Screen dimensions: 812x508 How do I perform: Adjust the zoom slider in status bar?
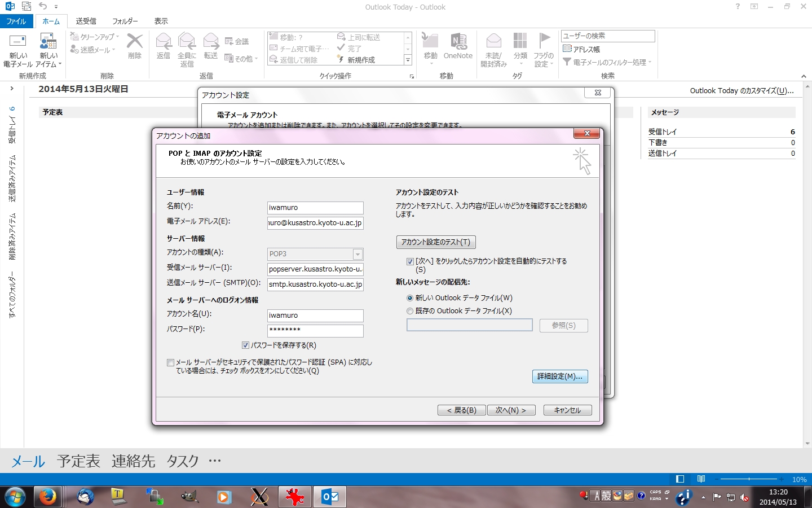[749, 479]
